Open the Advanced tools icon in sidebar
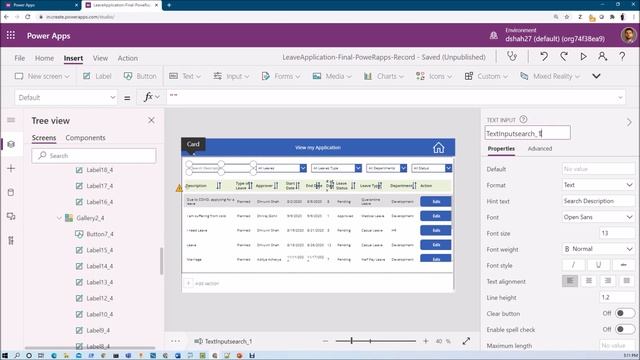This screenshot has width=640, height=360. coord(11,240)
